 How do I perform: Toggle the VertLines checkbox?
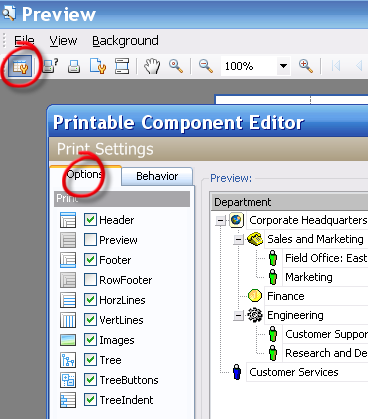90,320
